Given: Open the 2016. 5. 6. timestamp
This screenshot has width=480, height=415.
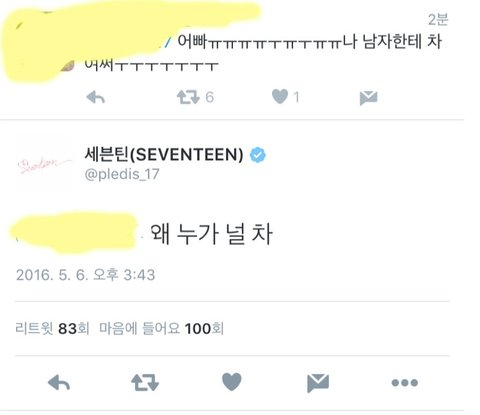Looking at the screenshot, I should [85, 275].
